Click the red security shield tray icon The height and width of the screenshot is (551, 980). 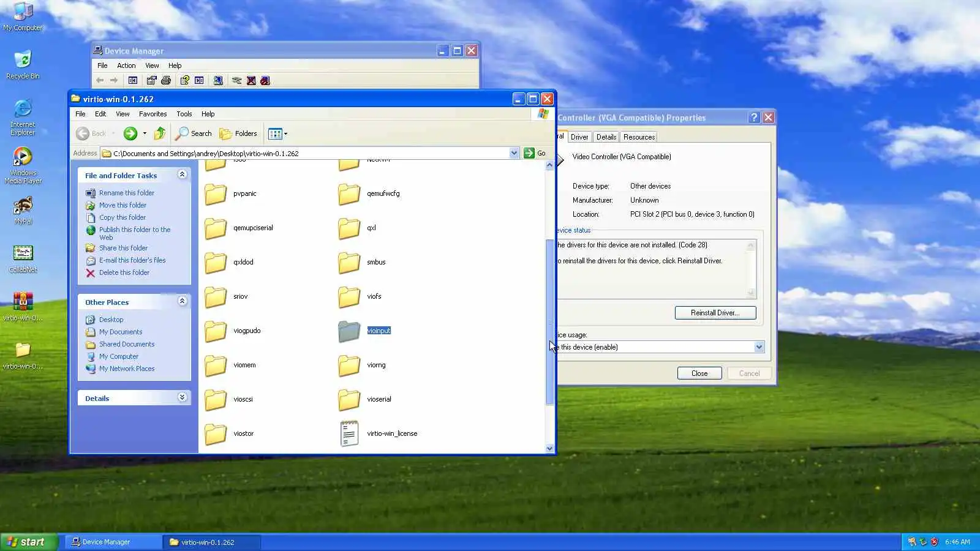(x=934, y=542)
